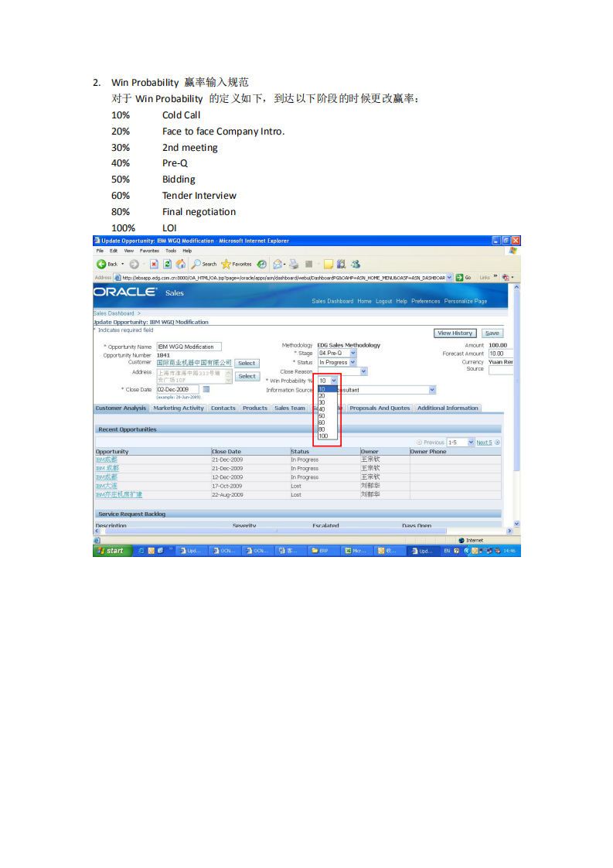
Task: Click the Print toolbar icon
Action: pyautogui.click(x=294, y=264)
